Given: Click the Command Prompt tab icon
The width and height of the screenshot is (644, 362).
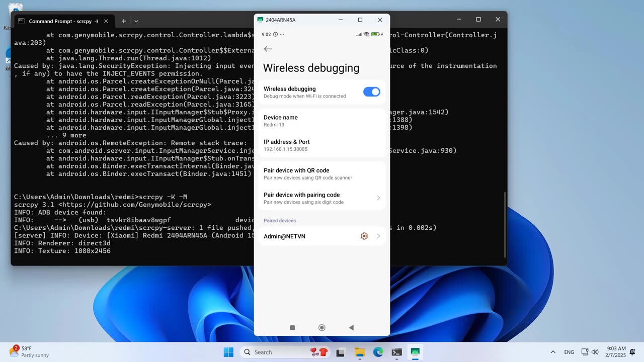Looking at the screenshot, I should click(21, 21).
